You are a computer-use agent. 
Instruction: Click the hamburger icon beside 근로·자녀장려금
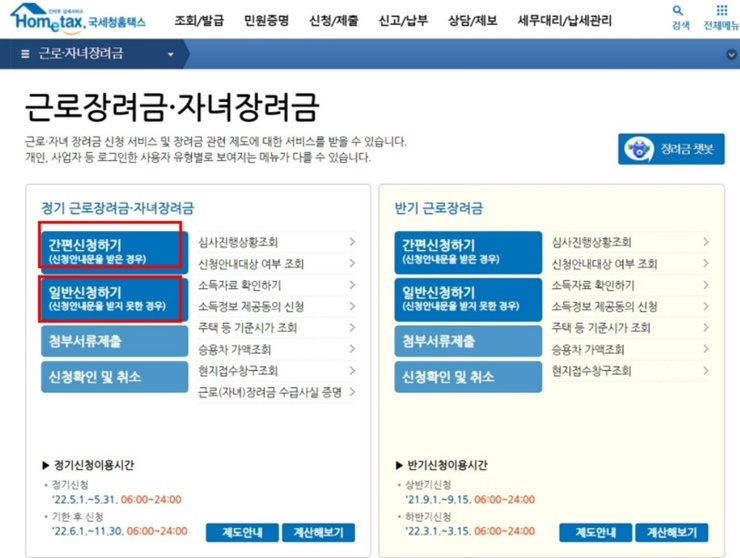(25, 54)
